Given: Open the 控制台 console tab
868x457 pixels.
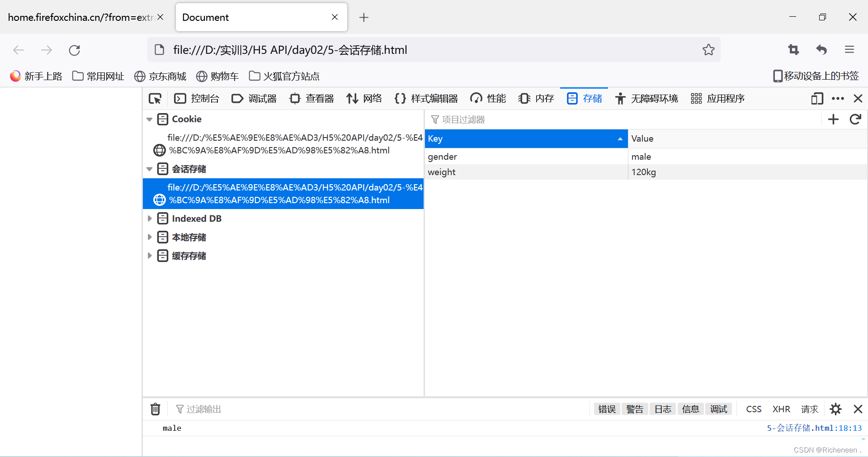Looking at the screenshot, I should [197, 99].
